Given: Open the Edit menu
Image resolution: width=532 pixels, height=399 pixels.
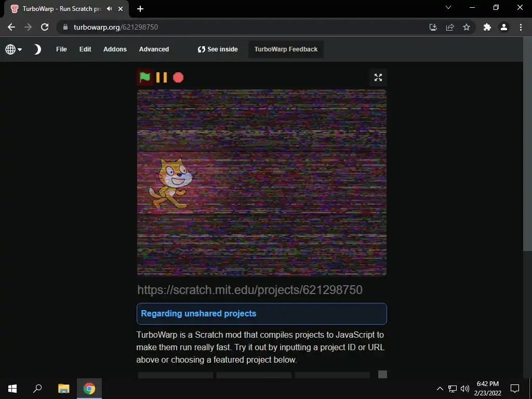Looking at the screenshot, I should click(x=85, y=49).
